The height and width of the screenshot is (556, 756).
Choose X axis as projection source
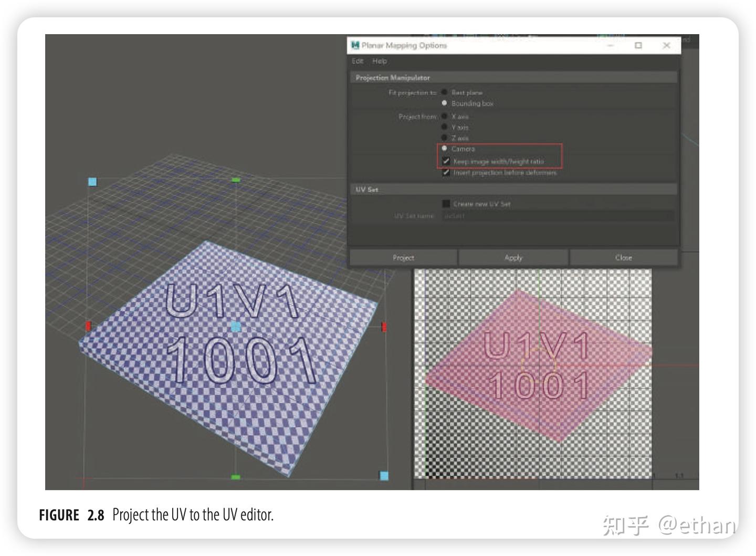444,116
